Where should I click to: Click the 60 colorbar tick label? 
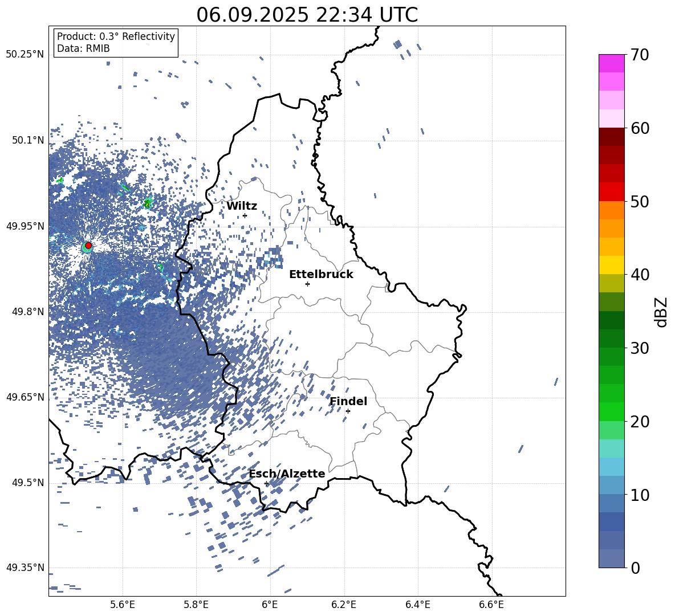coord(640,128)
